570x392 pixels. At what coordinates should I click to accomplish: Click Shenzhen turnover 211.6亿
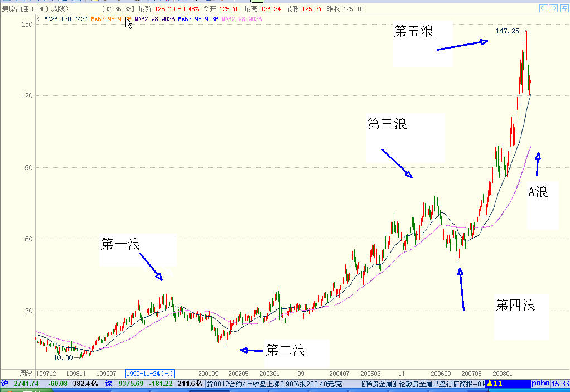190,384
